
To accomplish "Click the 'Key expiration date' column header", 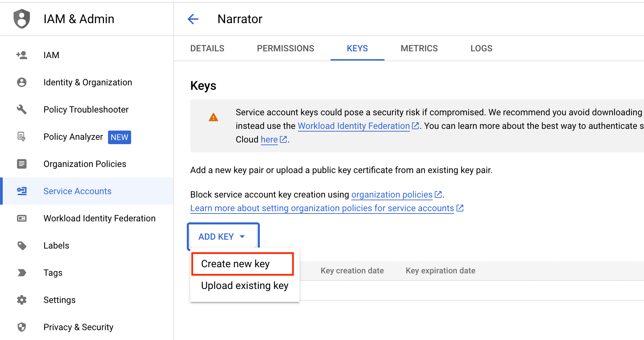I will click(x=441, y=271).
